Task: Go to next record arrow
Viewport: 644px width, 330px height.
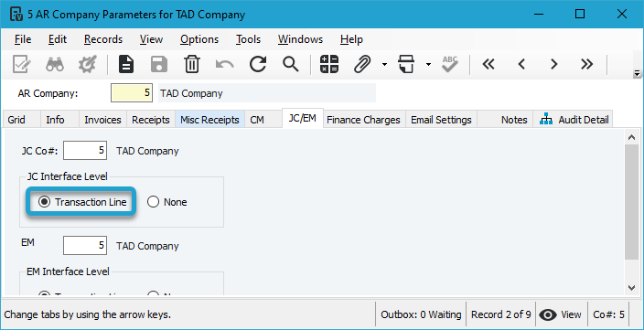Action: point(554,64)
